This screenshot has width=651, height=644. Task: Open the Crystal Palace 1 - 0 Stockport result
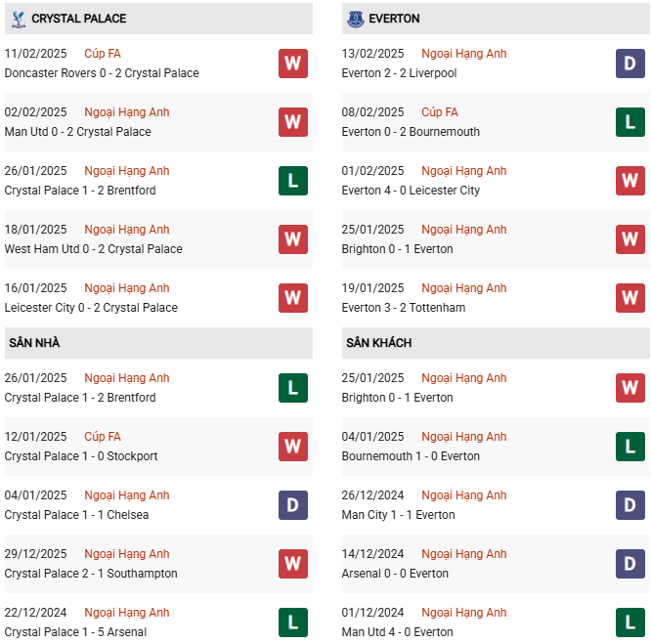click(x=81, y=456)
